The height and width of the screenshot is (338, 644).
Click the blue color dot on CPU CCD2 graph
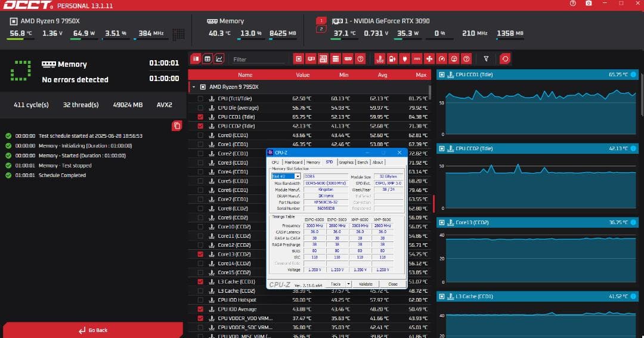(633, 148)
